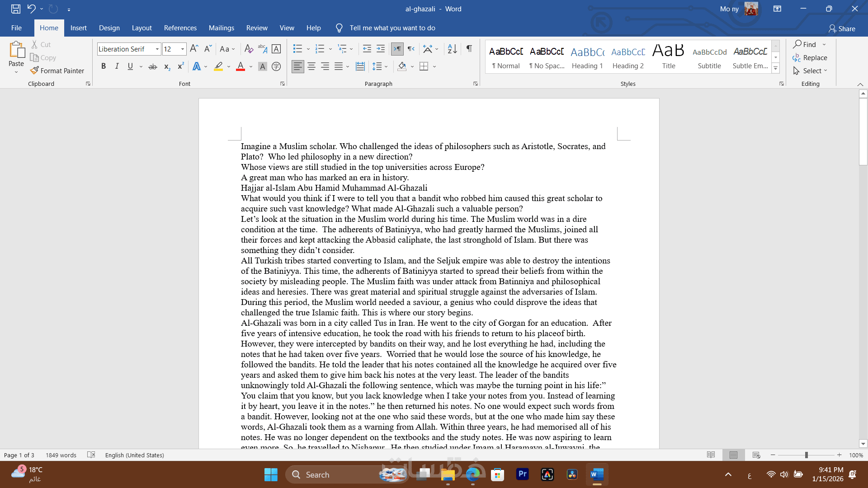Image resolution: width=868 pixels, height=488 pixels.
Task: Click the Share button
Action: [842, 28]
